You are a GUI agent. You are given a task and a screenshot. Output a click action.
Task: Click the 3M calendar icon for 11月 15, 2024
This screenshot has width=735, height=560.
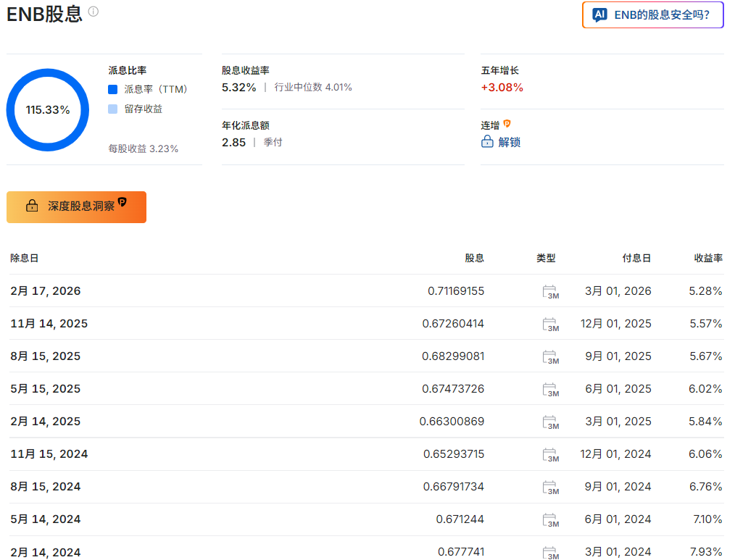click(550, 454)
